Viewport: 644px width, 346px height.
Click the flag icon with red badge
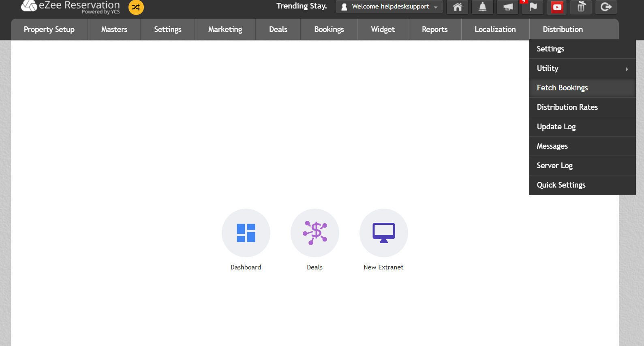(533, 7)
